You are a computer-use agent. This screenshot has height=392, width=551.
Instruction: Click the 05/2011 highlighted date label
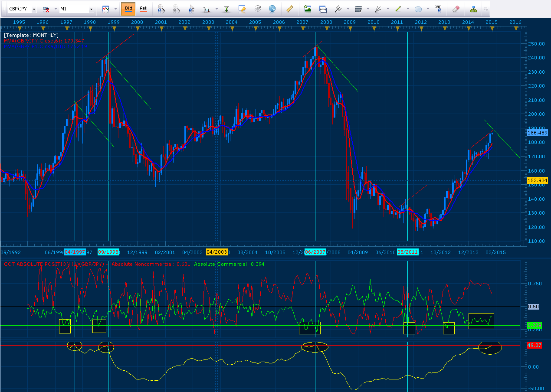point(408,252)
